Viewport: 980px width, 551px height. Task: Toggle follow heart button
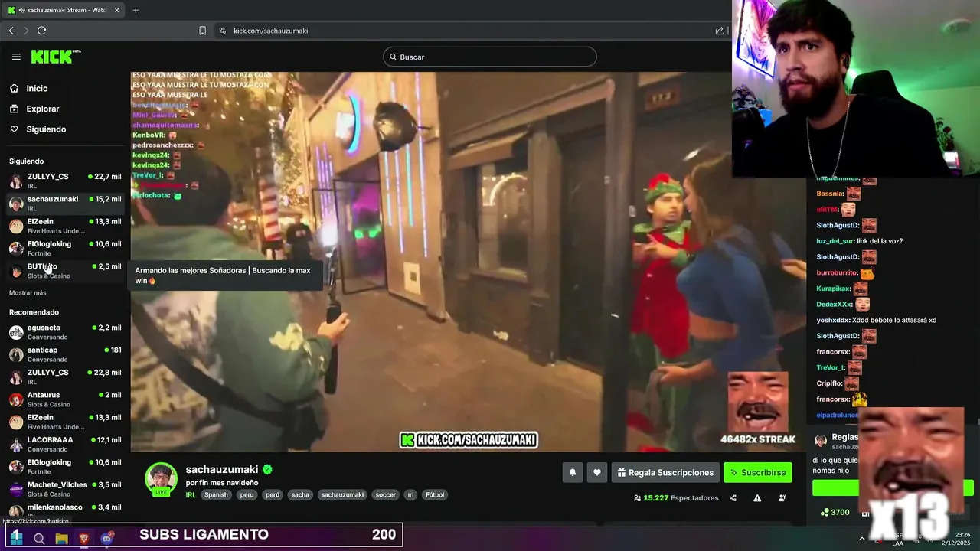click(x=597, y=473)
